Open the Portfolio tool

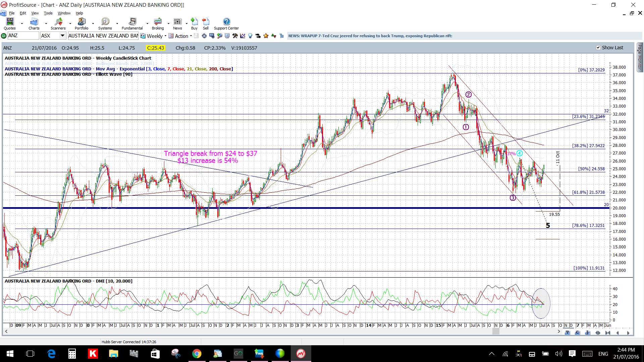pyautogui.click(x=82, y=24)
